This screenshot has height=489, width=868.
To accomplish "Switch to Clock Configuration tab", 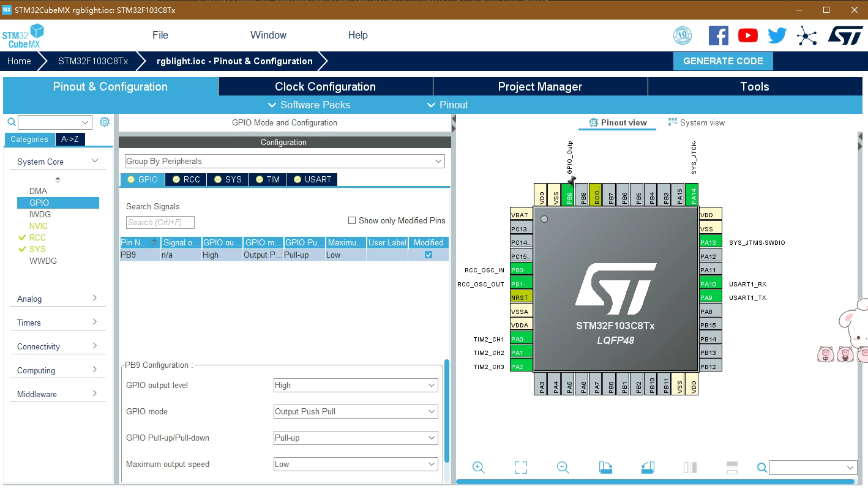I will point(325,86).
